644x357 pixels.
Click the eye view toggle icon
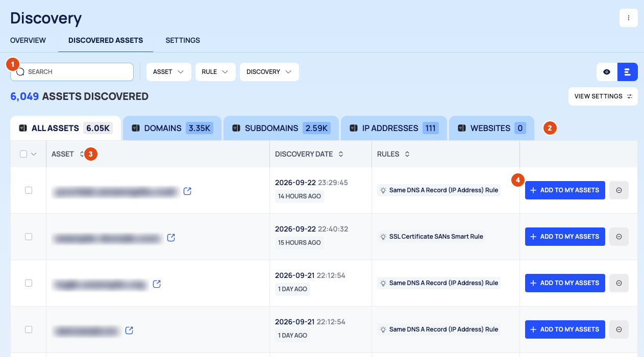click(x=607, y=72)
